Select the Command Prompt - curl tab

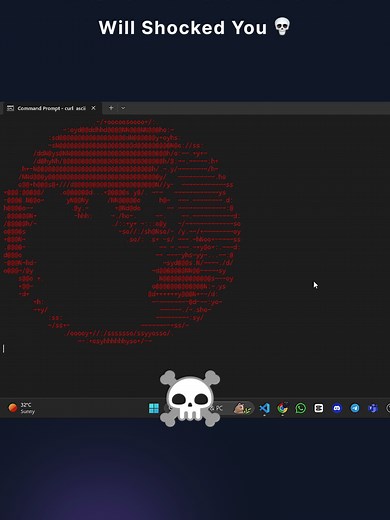coord(51,108)
